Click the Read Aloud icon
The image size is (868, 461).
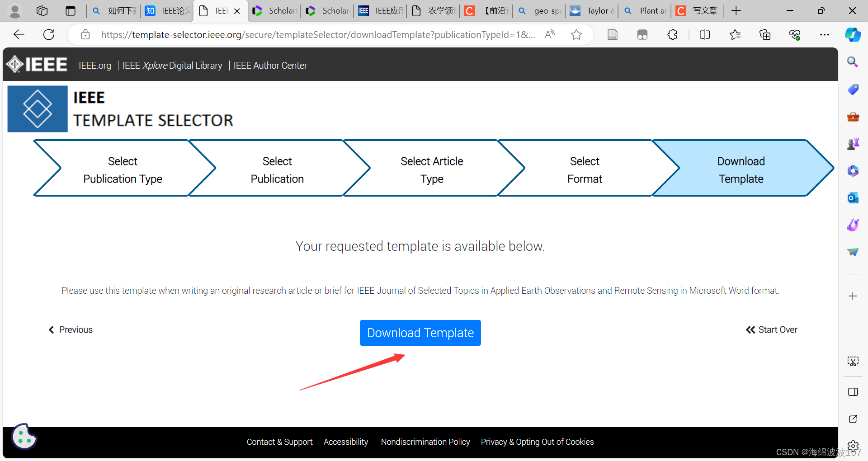[x=550, y=34]
